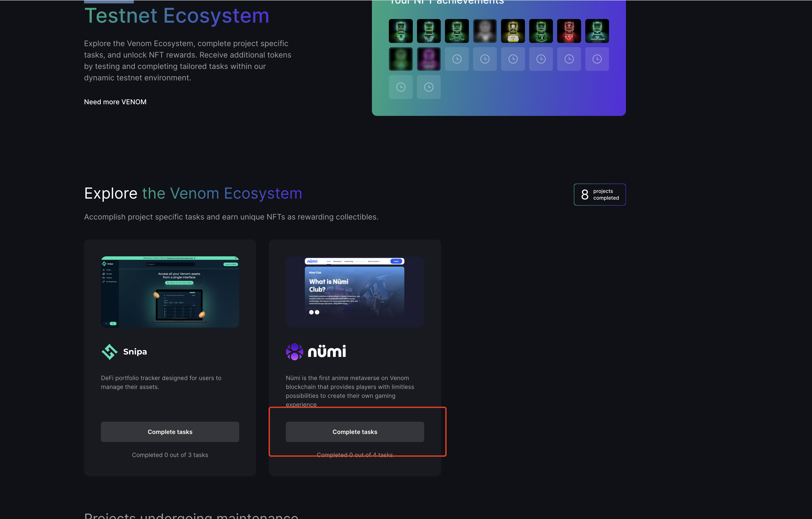
Task: Select the first Venom NFT achievement badge
Action: [401, 31]
